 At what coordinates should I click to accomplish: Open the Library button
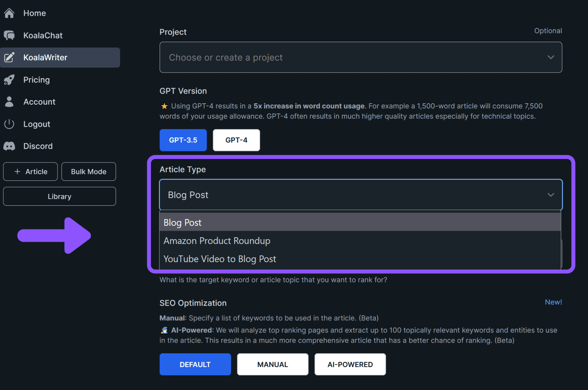[59, 196]
